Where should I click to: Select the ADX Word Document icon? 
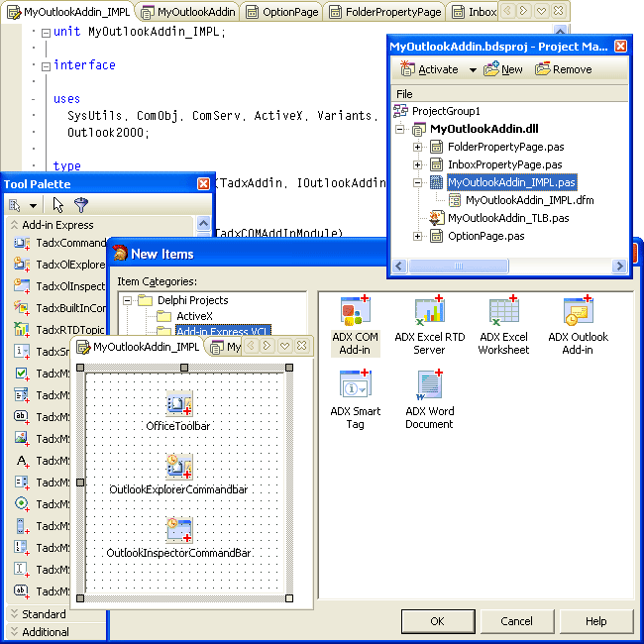tap(429, 385)
